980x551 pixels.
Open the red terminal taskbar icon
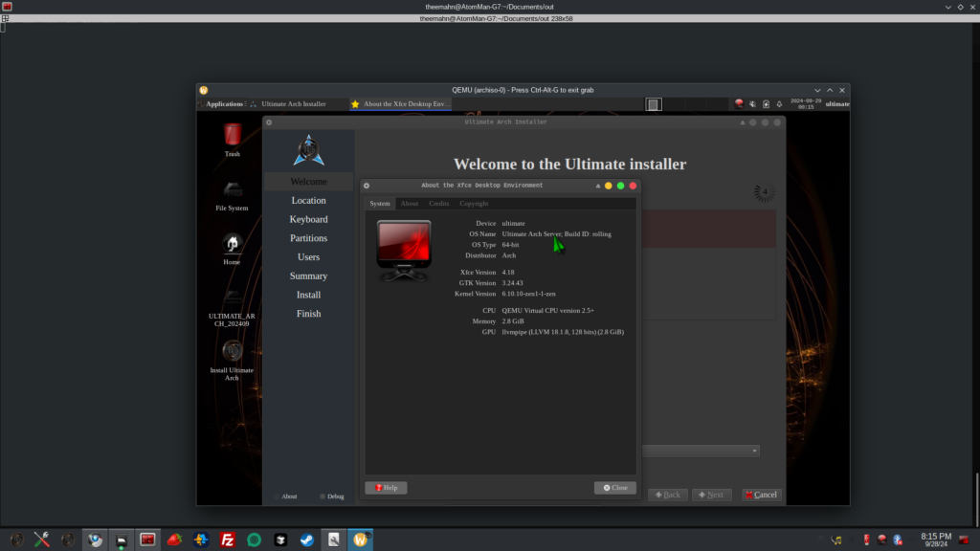[x=147, y=540]
